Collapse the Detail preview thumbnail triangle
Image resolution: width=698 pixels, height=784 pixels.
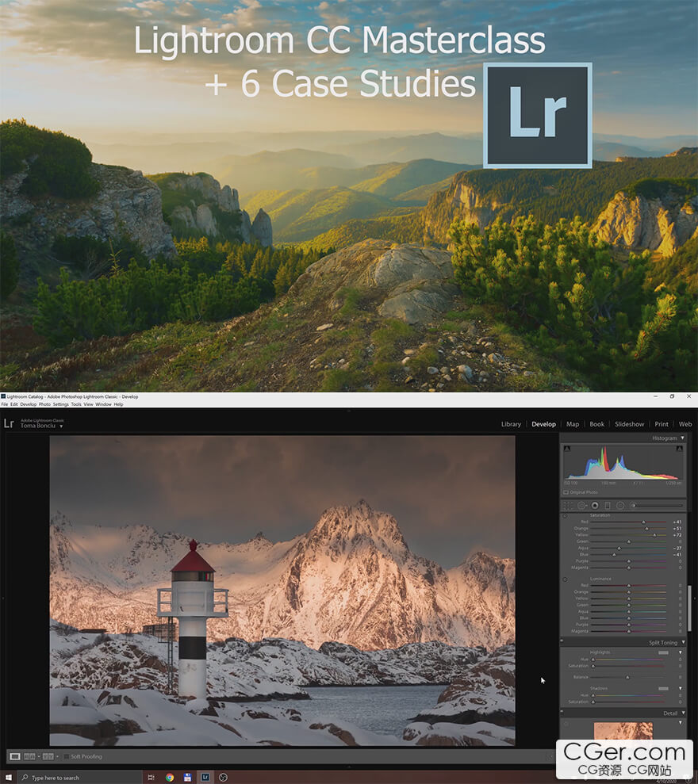tap(680, 722)
